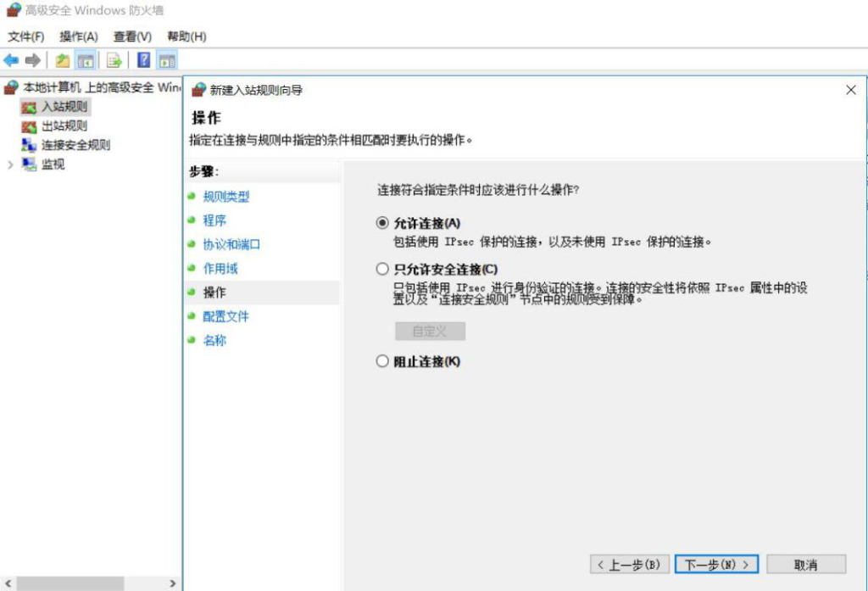The width and height of the screenshot is (868, 591).
Task: Open the Help question mark icon
Action: point(143,60)
